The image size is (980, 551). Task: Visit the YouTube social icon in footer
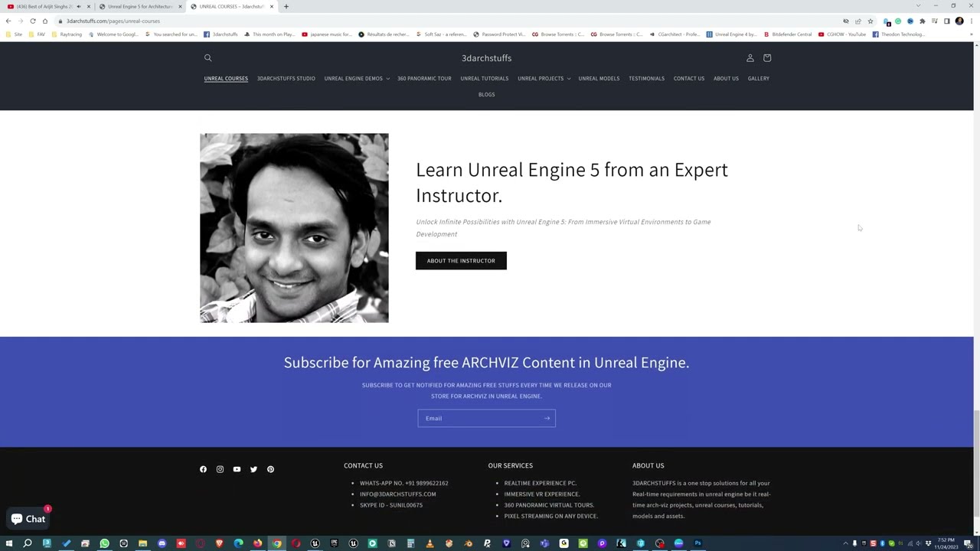click(237, 469)
